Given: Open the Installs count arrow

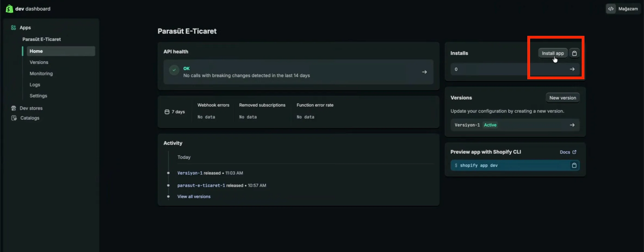Looking at the screenshot, I should pos(572,69).
